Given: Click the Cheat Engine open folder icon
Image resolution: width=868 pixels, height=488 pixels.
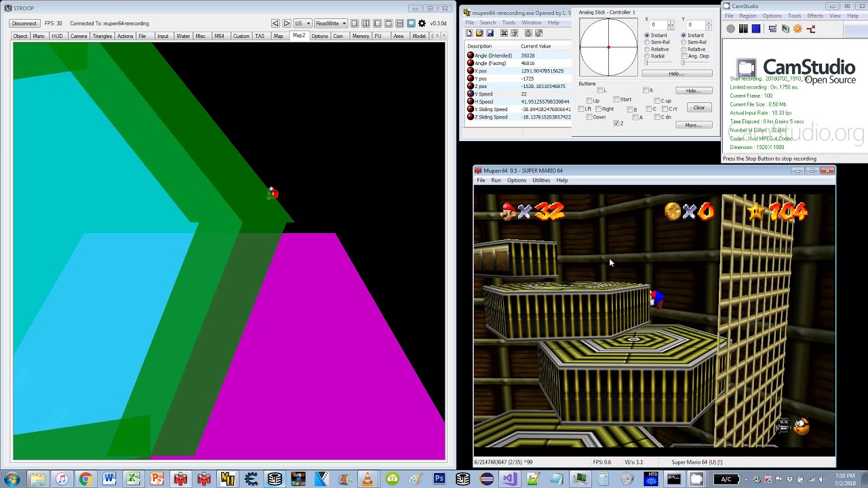Looking at the screenshot, I should pos(479,33).
